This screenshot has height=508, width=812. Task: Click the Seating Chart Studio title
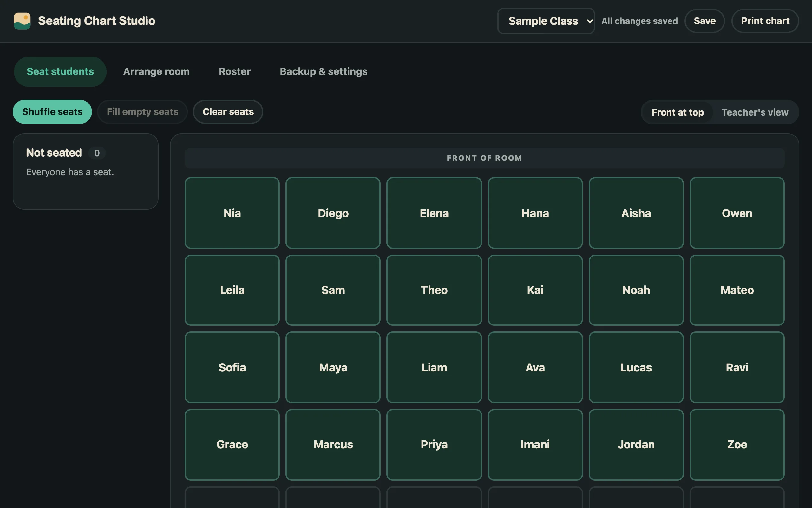coord(97,21)
